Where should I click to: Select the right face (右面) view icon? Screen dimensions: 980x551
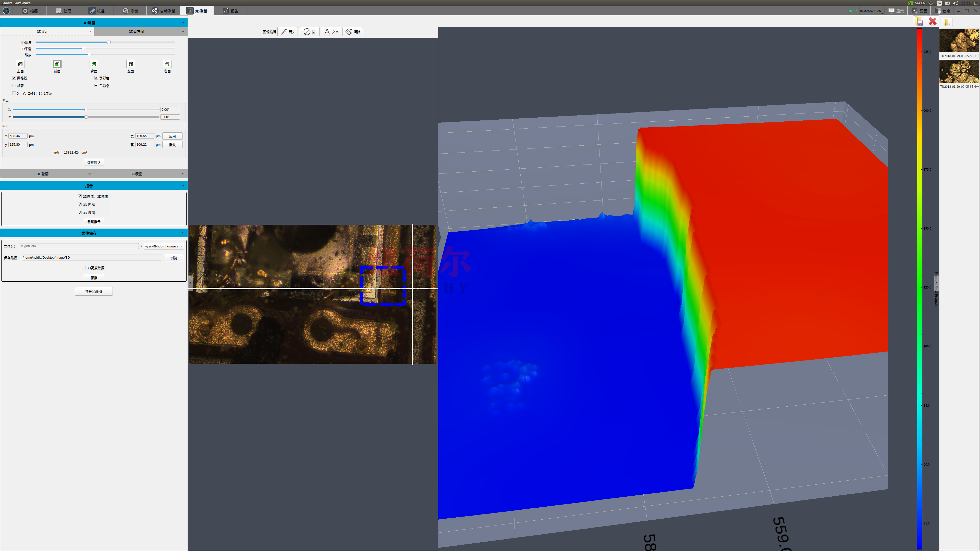coord(167,64)
